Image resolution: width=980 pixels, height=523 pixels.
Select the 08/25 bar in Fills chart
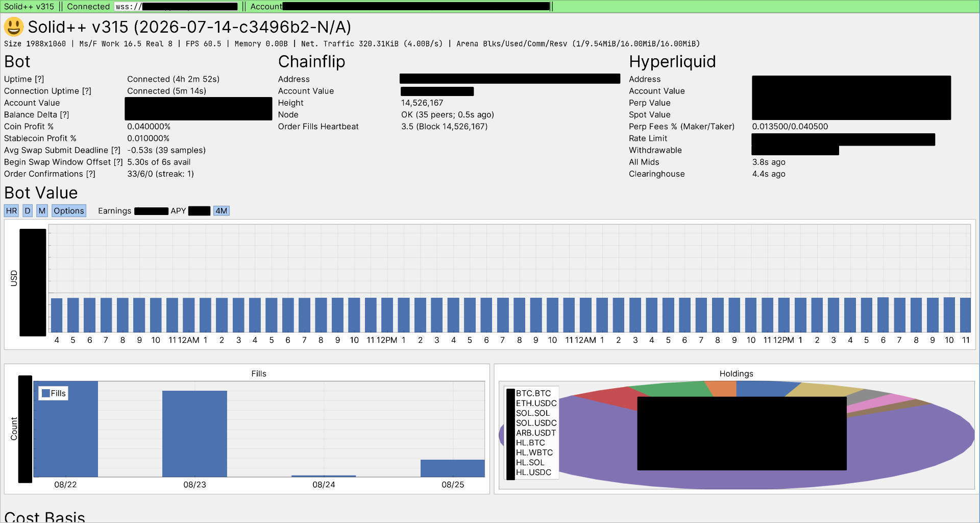click(453, 468)
